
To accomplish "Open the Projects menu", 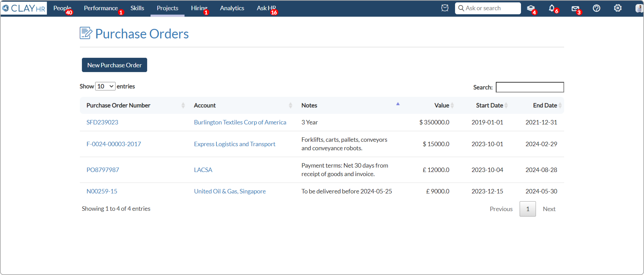I will tap(168, 8).
